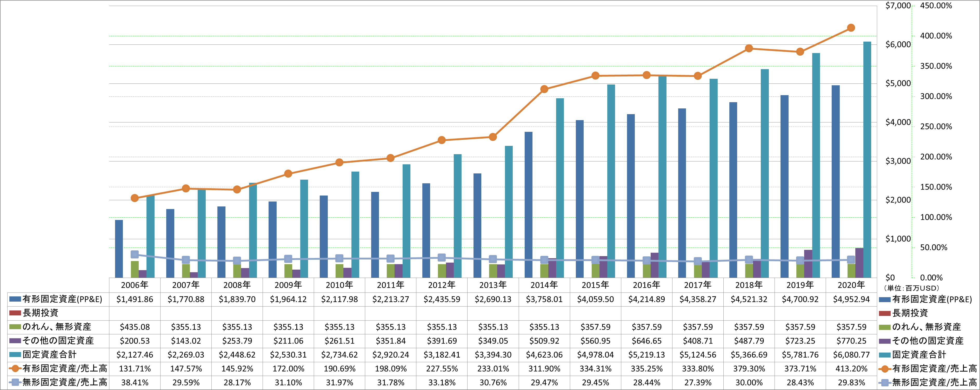Click the 2010年 column header
The width and height of the screenshot is (980, 390).
pyautogui.click(x=339, y=285)
